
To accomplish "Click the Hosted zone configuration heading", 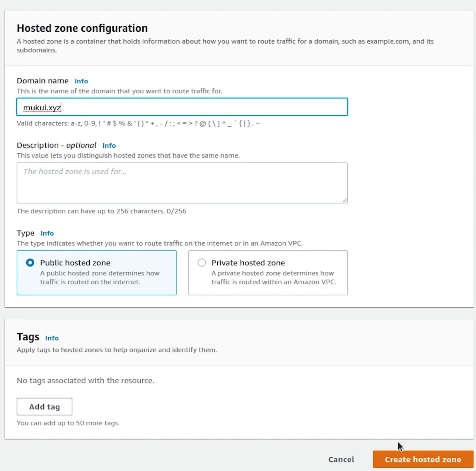I will tap(82, 28).
